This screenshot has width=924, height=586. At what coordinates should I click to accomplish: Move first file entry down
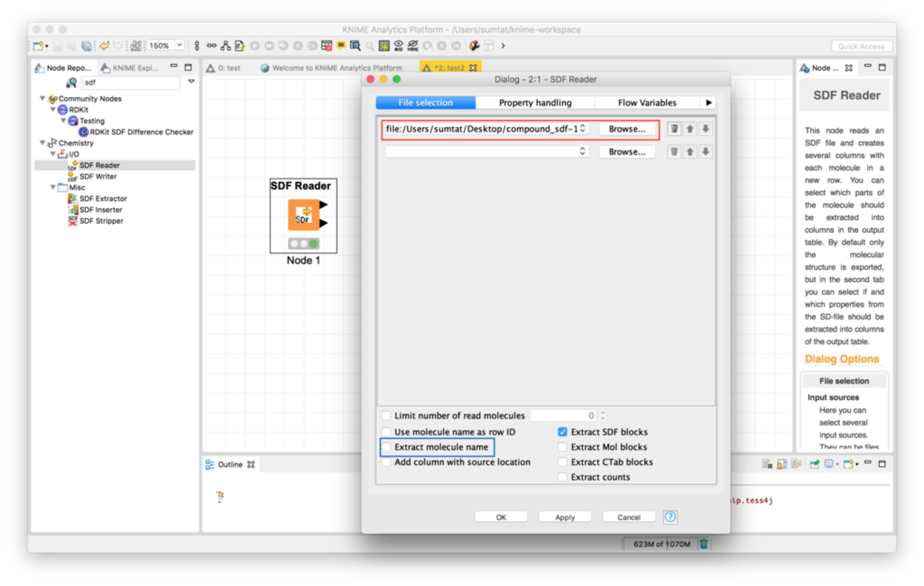705,129
